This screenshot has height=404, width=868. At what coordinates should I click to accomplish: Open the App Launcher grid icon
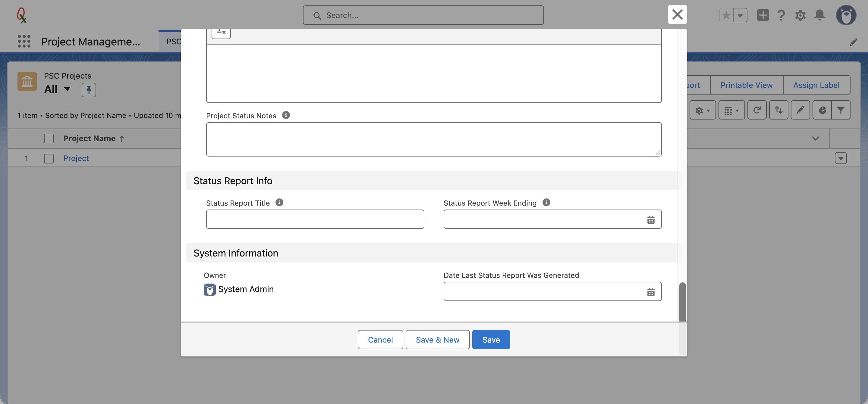coord(24,41)
